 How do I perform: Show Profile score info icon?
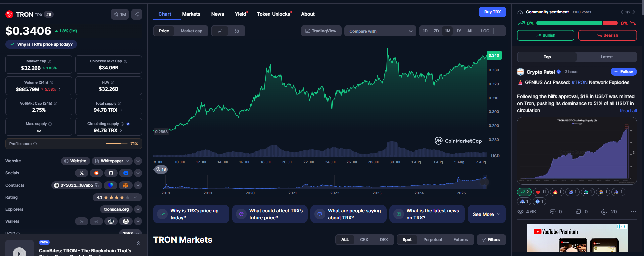click(35, 144)
